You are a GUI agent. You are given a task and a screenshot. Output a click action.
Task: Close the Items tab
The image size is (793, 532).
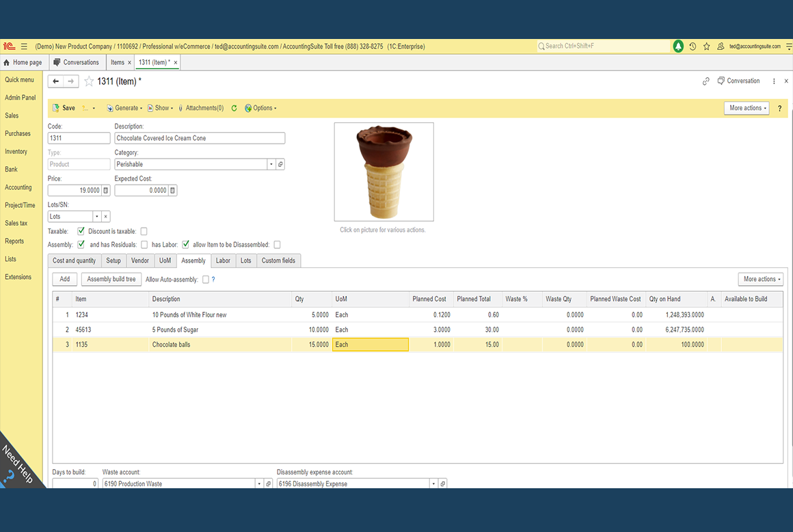[x=129, y=63]
